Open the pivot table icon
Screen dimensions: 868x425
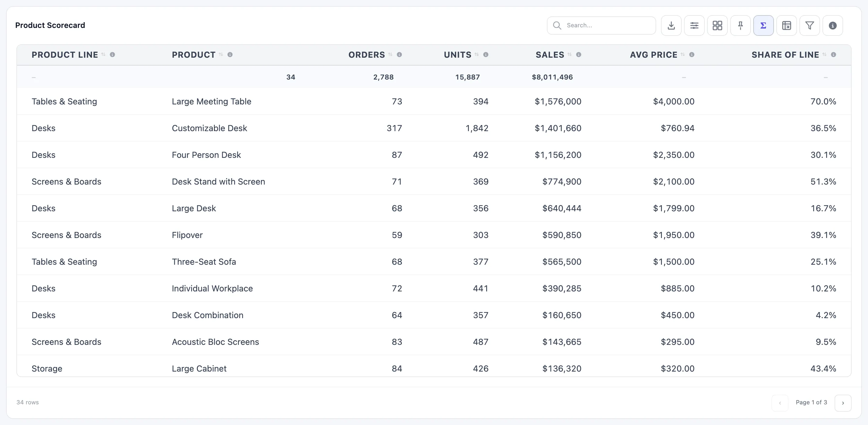(x=786, y=25)
